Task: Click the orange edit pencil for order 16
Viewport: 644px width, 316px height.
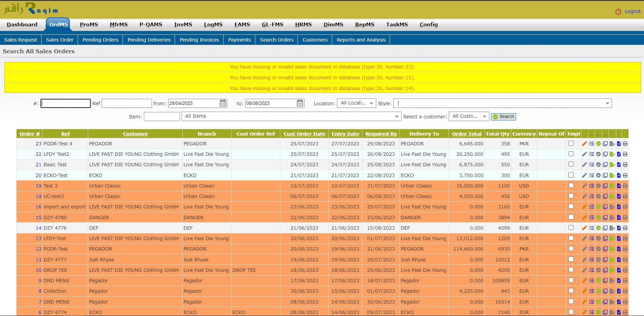Action: pos(584,207)
